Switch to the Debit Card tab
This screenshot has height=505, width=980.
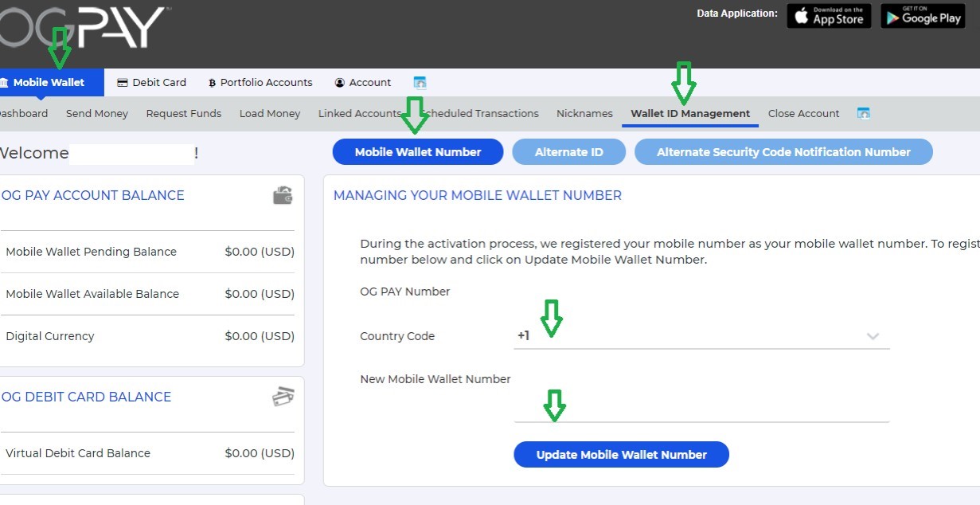point(151,82)
